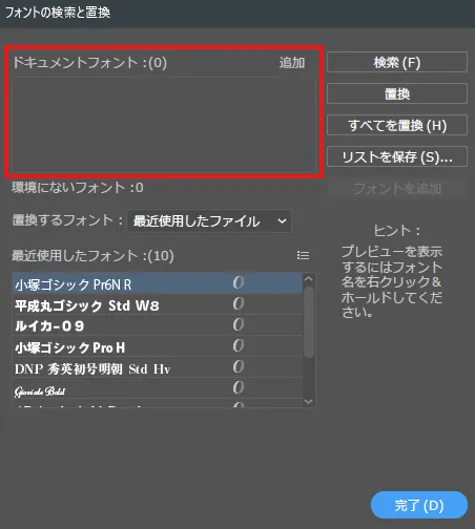Click the font list scrollbar thumb

309,322
